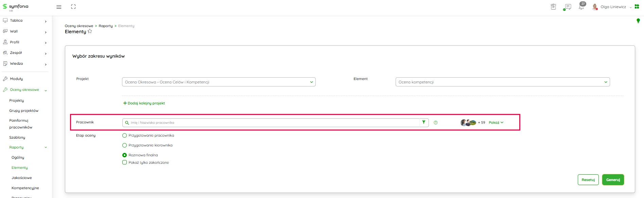Expand the Pokaż employees list

pyautogui.click(x=496, y=123)
